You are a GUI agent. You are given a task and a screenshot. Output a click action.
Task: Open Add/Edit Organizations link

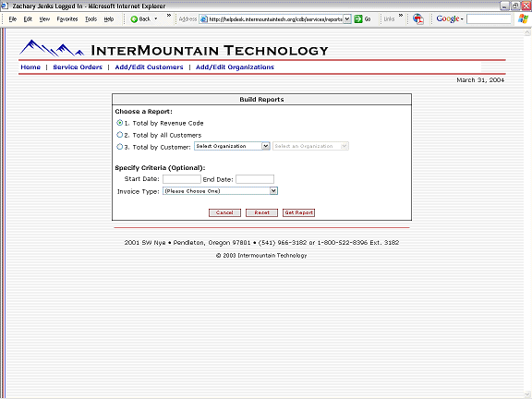(x=235, y=67)
